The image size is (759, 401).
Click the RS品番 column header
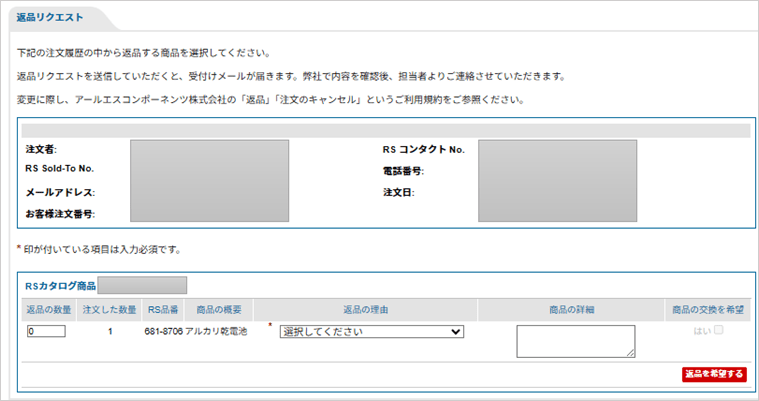[x=163, y=310]
